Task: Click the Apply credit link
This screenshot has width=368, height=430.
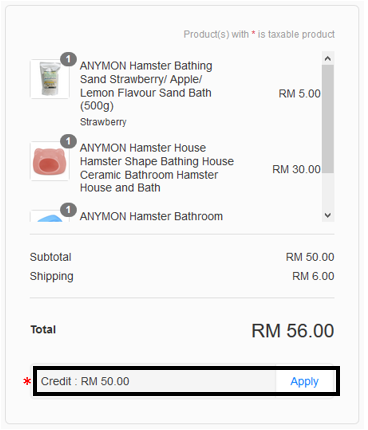Action: pos(304,381)
